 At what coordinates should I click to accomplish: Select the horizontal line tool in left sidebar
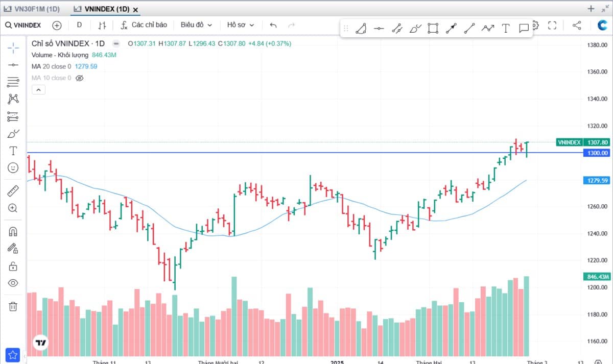[13, 65]
